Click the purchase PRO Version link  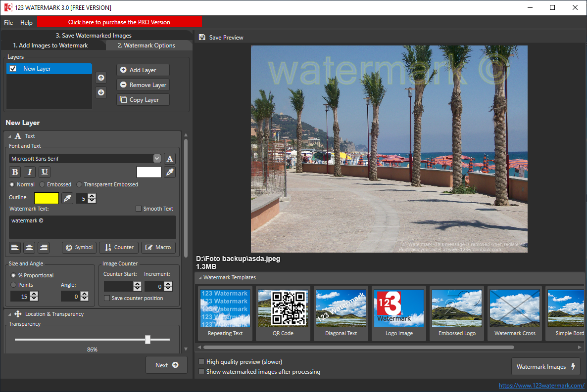(x=119, y=22)
